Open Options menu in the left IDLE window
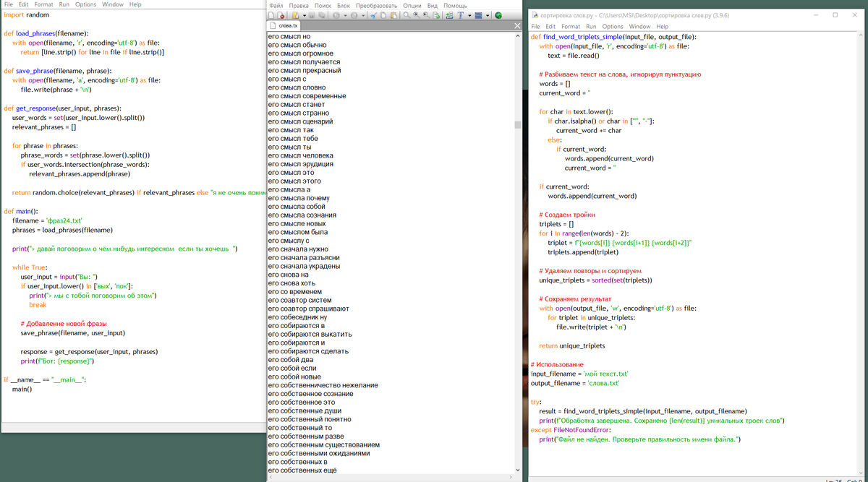This screenshot has width=868, height=482. 85,4
